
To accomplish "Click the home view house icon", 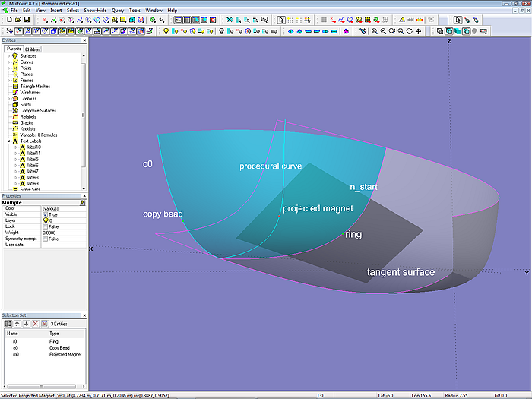I will [x=347, y=31].
